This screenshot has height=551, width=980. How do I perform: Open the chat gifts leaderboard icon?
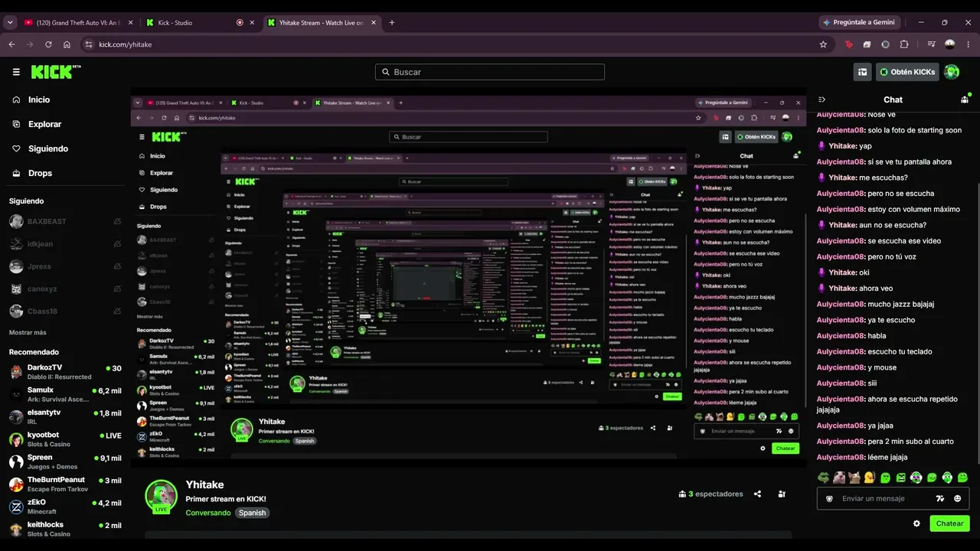tap(965, 99)
